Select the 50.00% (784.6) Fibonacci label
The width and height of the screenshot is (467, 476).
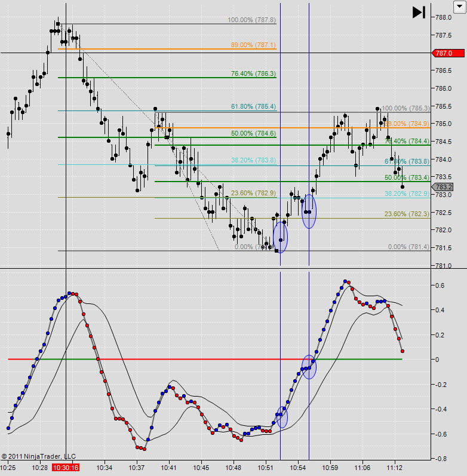253,133
